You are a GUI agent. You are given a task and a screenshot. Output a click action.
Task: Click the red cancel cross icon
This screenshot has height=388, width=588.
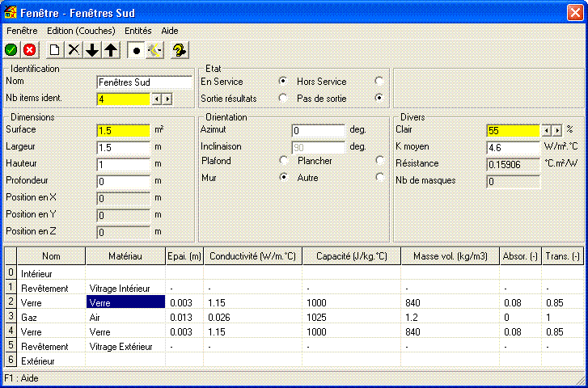tap(29, 50)
